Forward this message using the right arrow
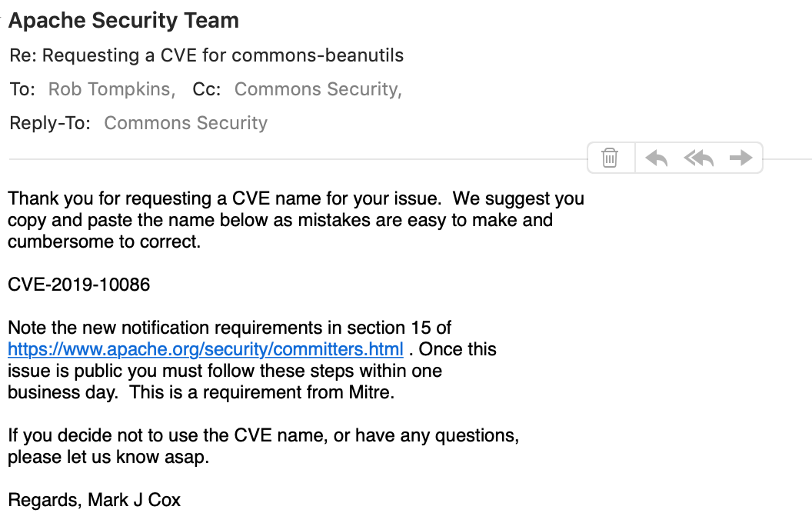This screenshot has height=523, width=812. point(740,158)
